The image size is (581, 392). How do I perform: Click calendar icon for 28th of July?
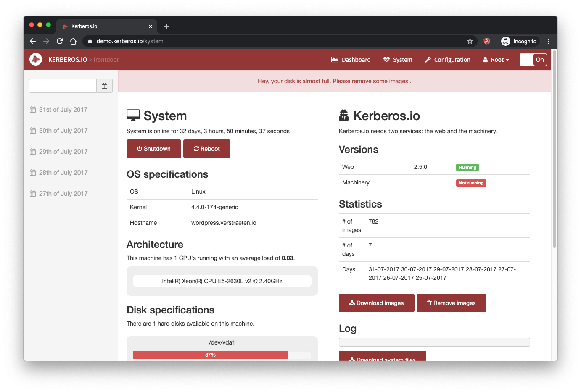(x=33, y=173)
